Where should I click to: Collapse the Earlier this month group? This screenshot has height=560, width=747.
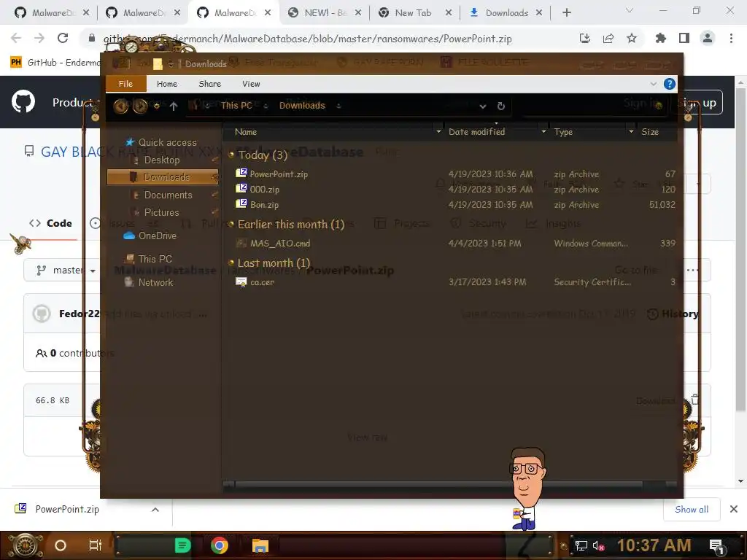pyautogui.click(x=231, y=224)
